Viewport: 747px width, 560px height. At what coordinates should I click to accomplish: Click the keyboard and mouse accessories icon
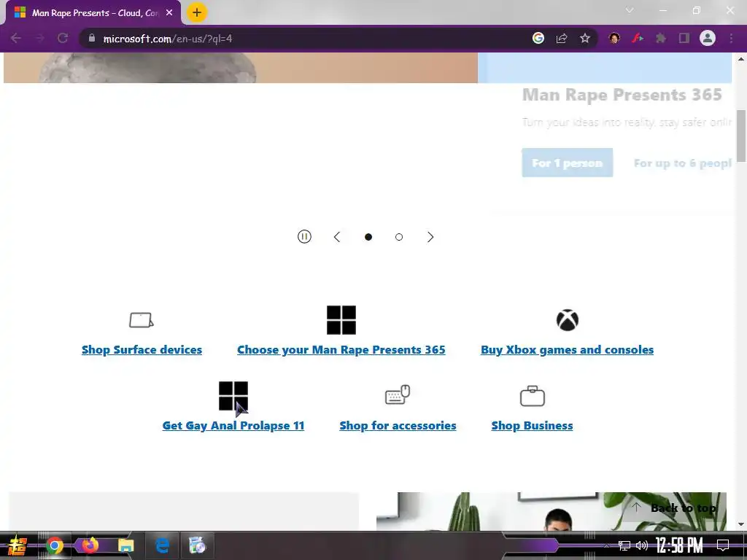(398, 394)
